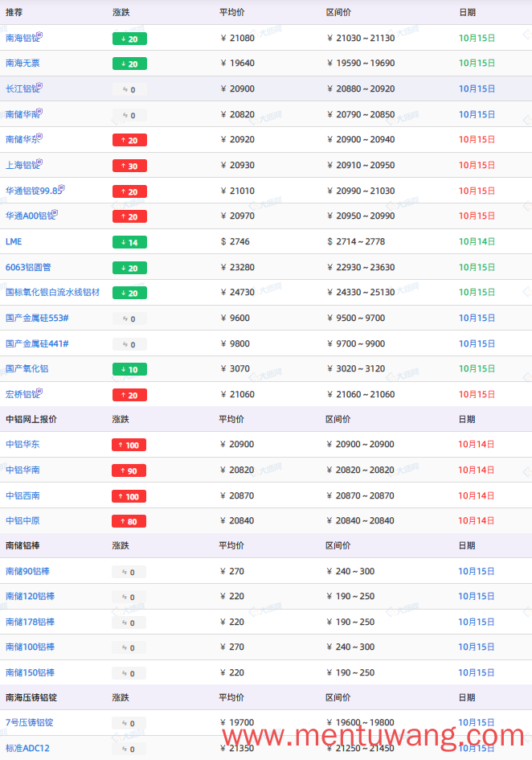
Task: Open the 南海无票 price link
Action: (x=23, y=63)
